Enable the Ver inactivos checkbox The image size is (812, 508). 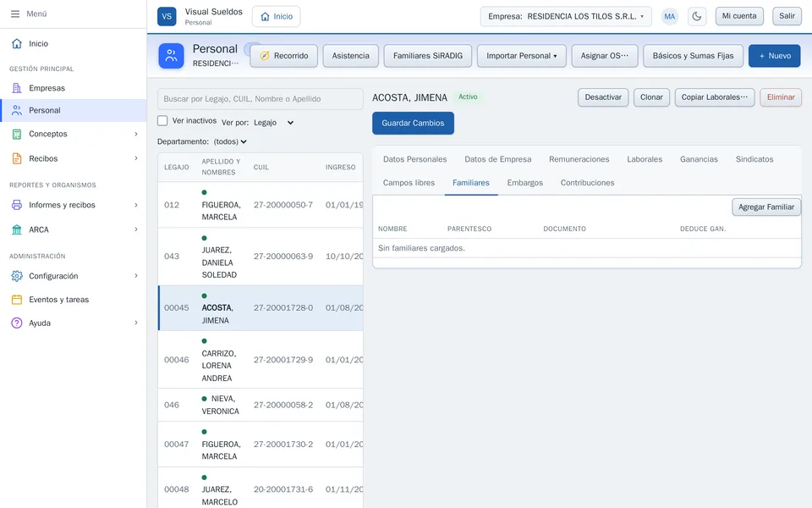162,121
